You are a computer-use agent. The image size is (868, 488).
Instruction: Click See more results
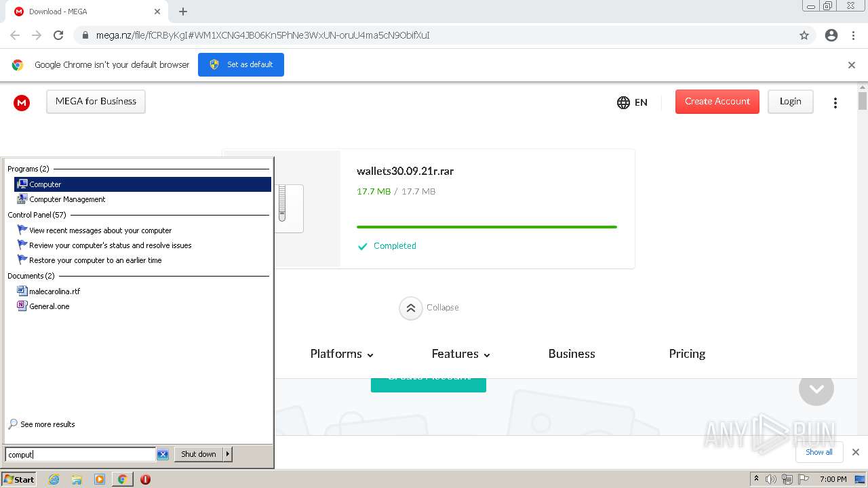(x=41, y=424)
